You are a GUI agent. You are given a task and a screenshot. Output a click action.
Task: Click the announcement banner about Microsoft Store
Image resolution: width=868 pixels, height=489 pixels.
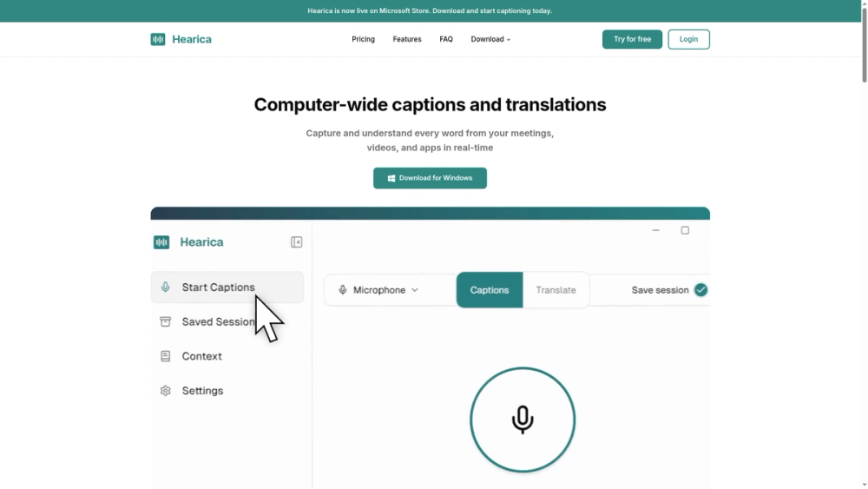pyautogui.click(x=431, y=10)
